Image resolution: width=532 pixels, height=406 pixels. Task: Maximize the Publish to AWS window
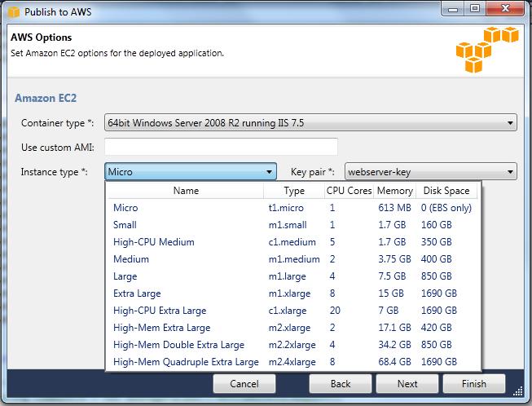tap(475, 8)
